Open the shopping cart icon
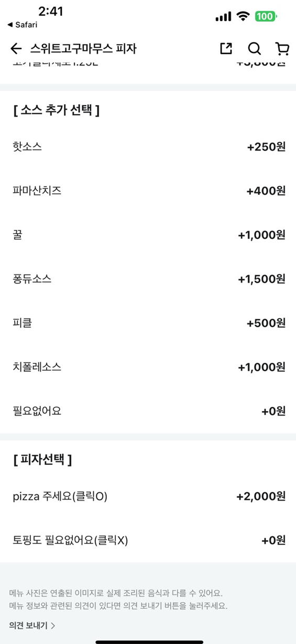 click(x=282, y=49)
